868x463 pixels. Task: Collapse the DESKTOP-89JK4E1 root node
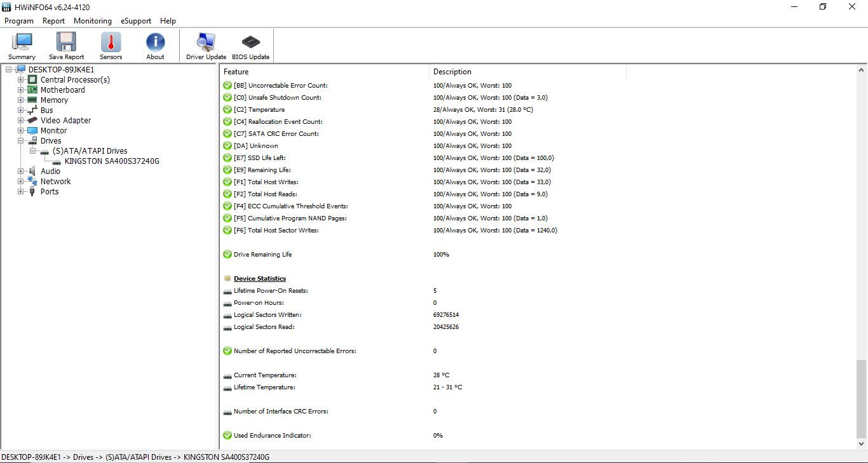9,69
